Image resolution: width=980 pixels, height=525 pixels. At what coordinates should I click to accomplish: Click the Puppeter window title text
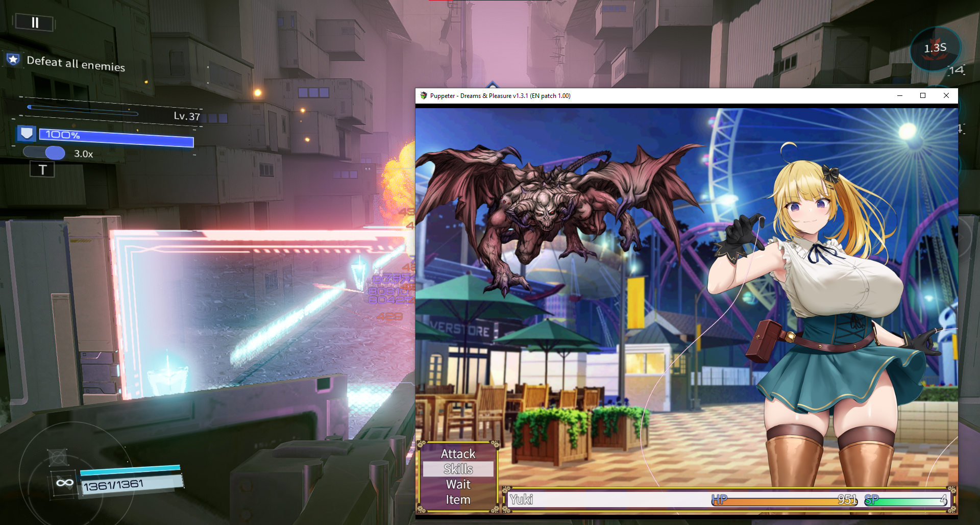(500, 96)
